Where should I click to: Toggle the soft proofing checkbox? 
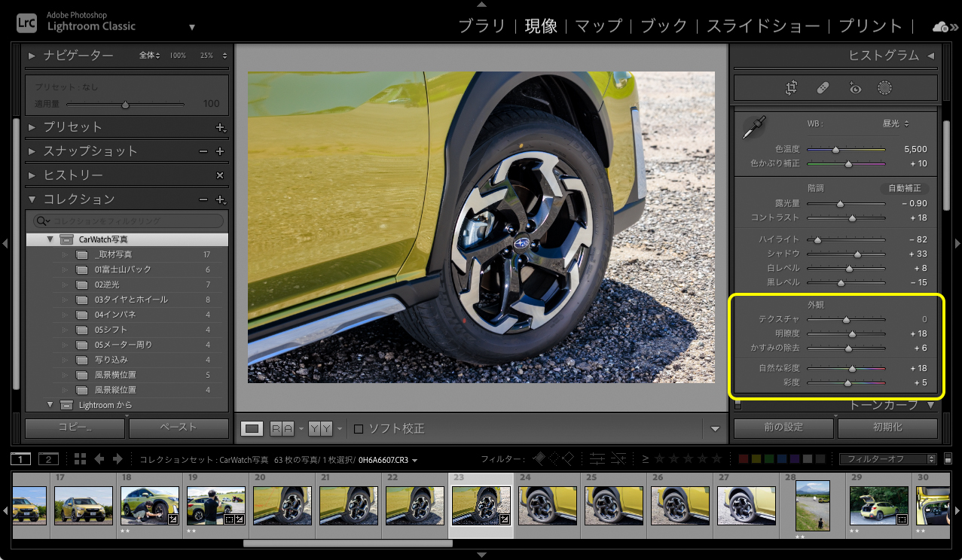pos(359,429)
